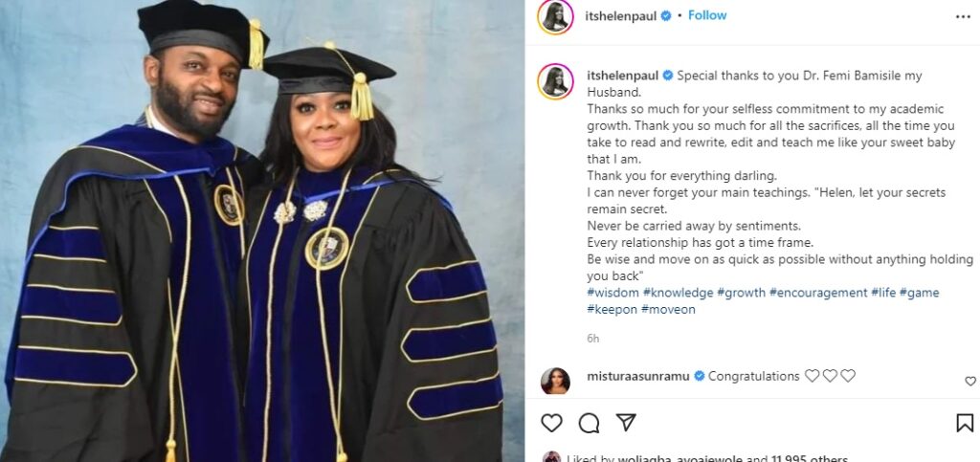The image size is (980, 462).
Task: Share the post via paper plane icon
Action: coord(626,423)
